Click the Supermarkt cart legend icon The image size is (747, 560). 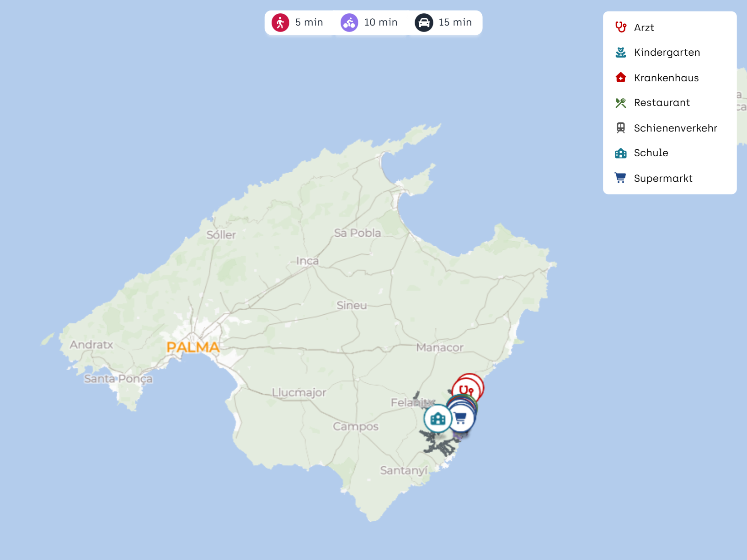[x=620, y=178]
